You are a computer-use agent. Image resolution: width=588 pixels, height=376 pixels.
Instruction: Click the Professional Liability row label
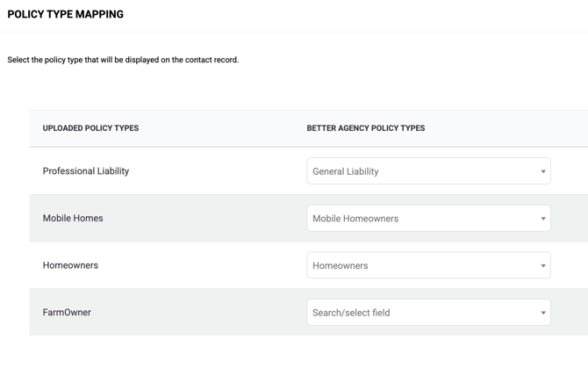(x=86, y=171)
